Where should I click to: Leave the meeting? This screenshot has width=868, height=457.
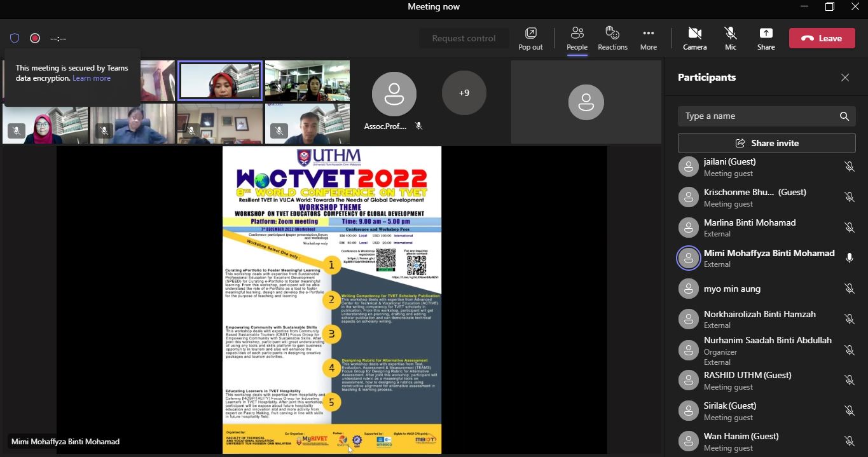click(x=822, y=38)
